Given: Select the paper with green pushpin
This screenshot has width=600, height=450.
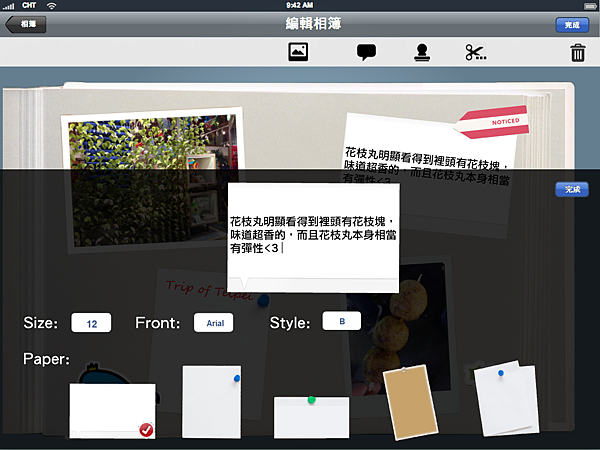Looking at the screenshot, I should [x=311, y=417].
